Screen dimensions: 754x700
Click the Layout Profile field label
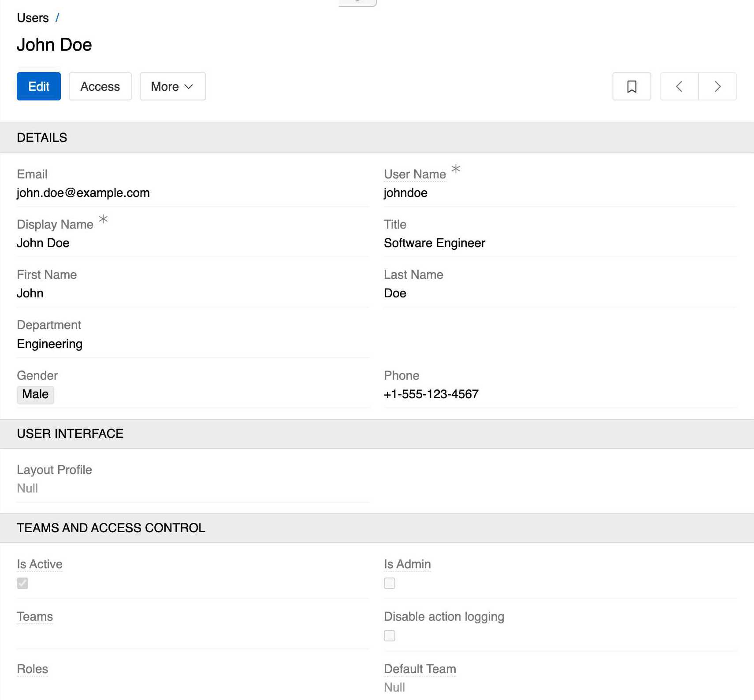tap(54, 470)
